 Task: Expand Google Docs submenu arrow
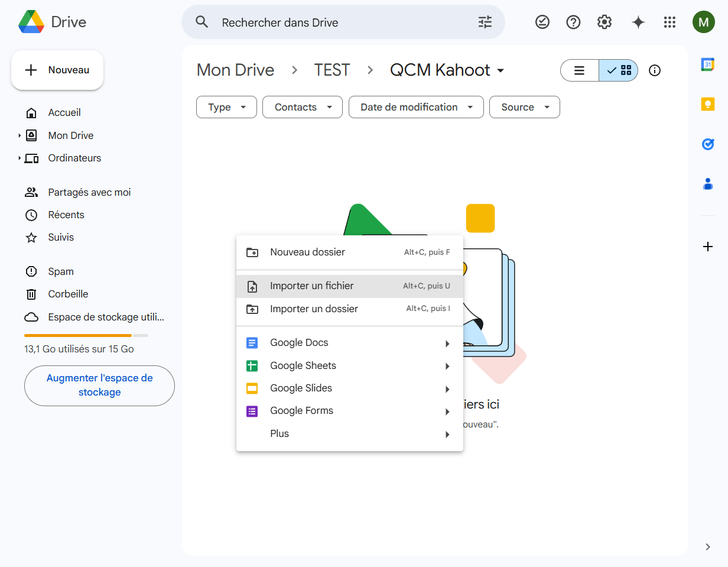(447, 344)
